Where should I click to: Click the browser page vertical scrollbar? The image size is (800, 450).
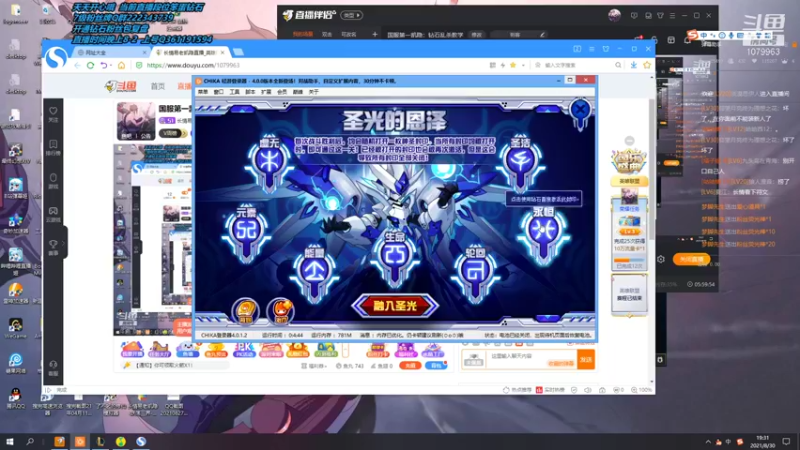pyautogui.click(x=652, y=168)
